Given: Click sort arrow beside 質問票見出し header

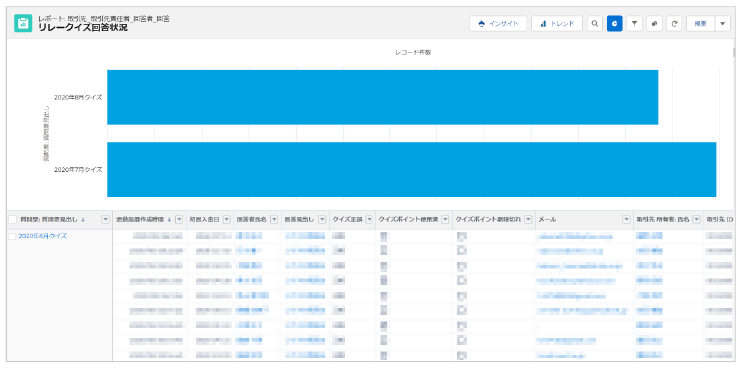Looking at the screenshot, I should tap(83, 219).
